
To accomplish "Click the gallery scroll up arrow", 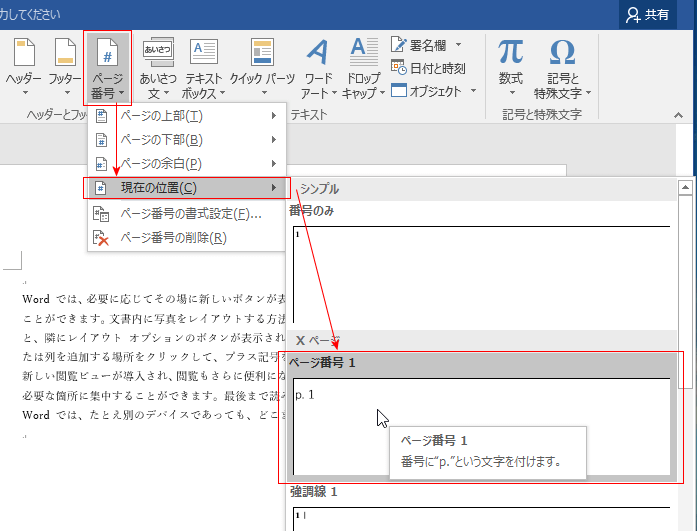I will tap(685, 188).
